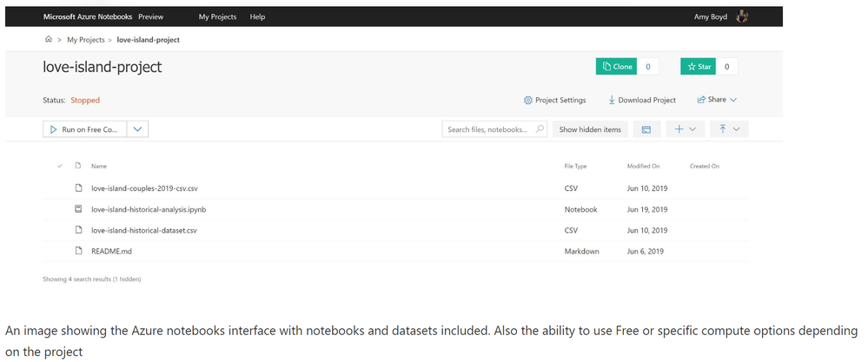
Task: Open My Projects in top navigation
Action: click(x=215, y=16)
